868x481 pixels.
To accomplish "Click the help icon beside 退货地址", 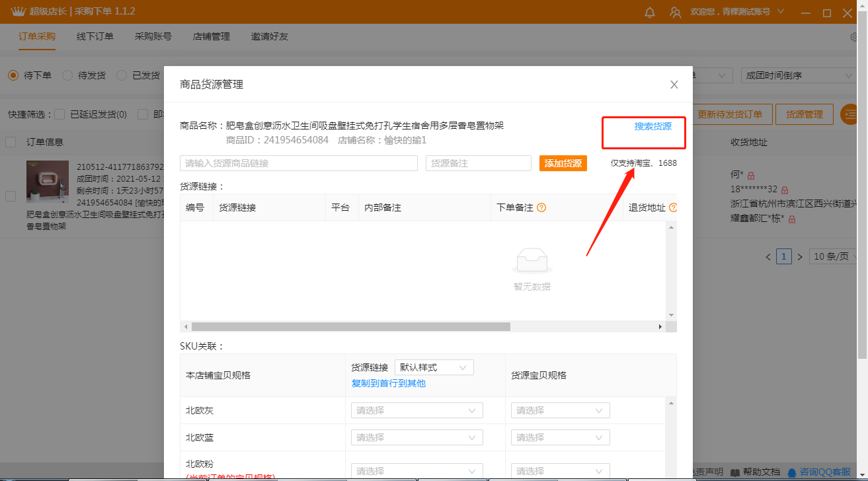I will pos(673,207).
